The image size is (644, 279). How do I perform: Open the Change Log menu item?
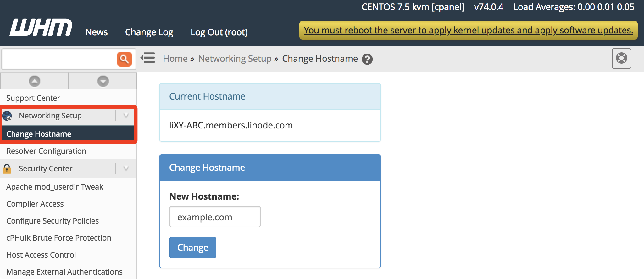[149, 32]
